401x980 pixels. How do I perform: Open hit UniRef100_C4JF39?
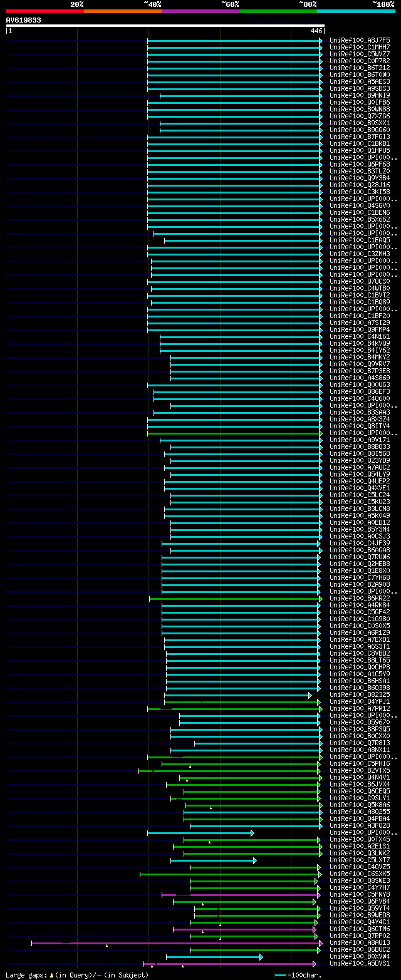click(360, 543)
